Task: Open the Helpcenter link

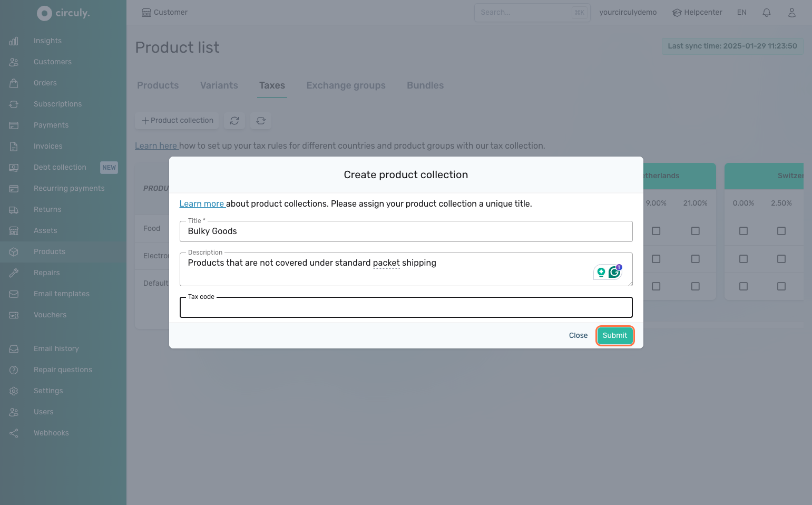Action: click(x=697, y=13)
